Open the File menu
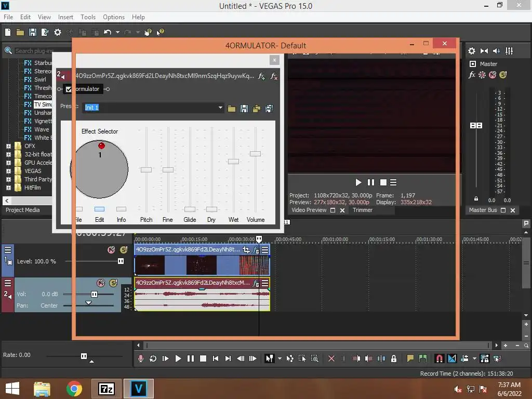This screenshot has height=399, width=532. click(x=8, y=17)
